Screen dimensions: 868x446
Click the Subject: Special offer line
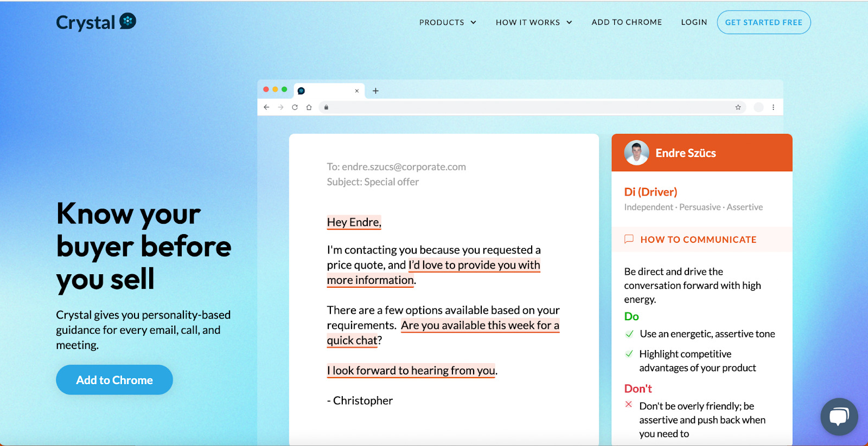point(373,182)
